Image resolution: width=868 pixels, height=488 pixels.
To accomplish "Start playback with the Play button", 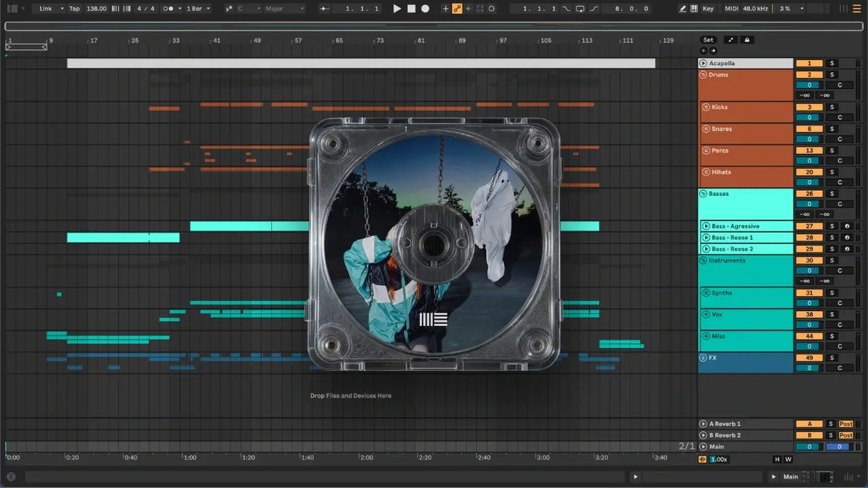I will (x=396, y=9).
